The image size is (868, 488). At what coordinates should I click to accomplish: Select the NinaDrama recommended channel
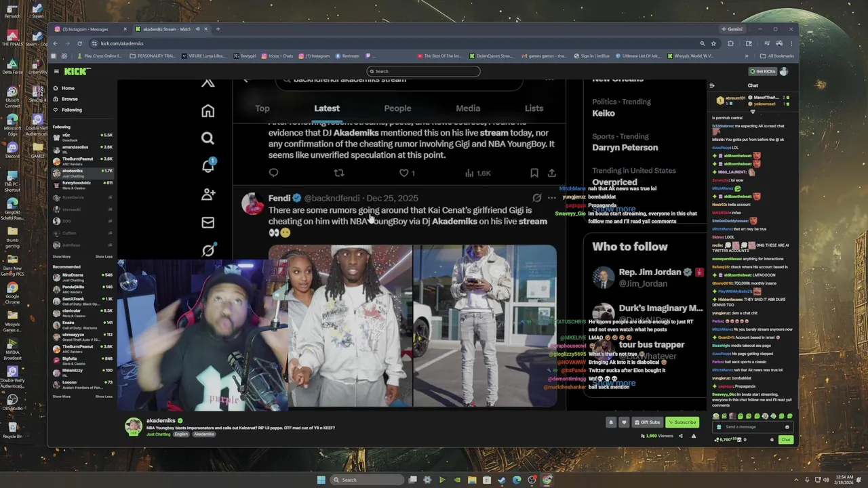point(82,277)
